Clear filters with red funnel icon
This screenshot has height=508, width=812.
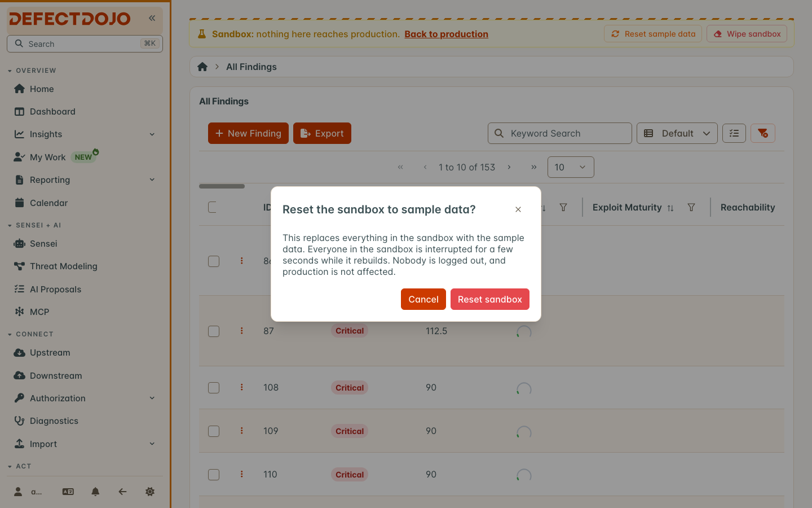pyautogui.click(x=763, y=133)
